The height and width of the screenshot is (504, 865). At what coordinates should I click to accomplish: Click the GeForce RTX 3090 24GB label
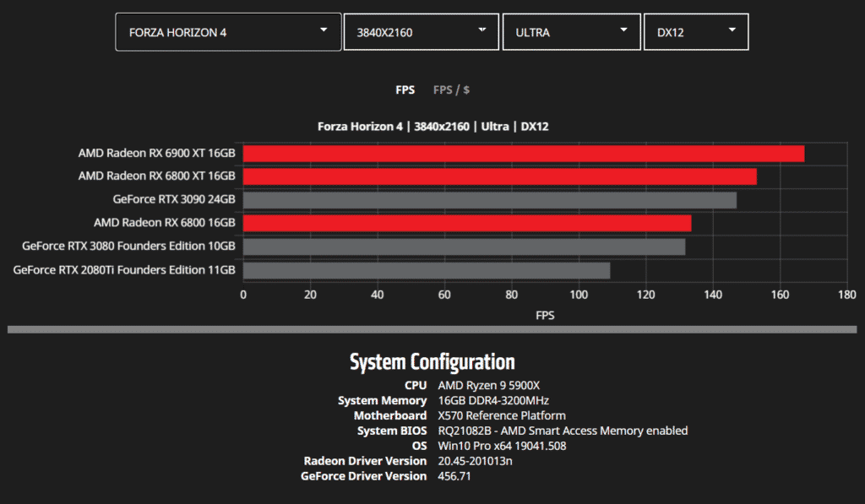click(x=173, y=200)
